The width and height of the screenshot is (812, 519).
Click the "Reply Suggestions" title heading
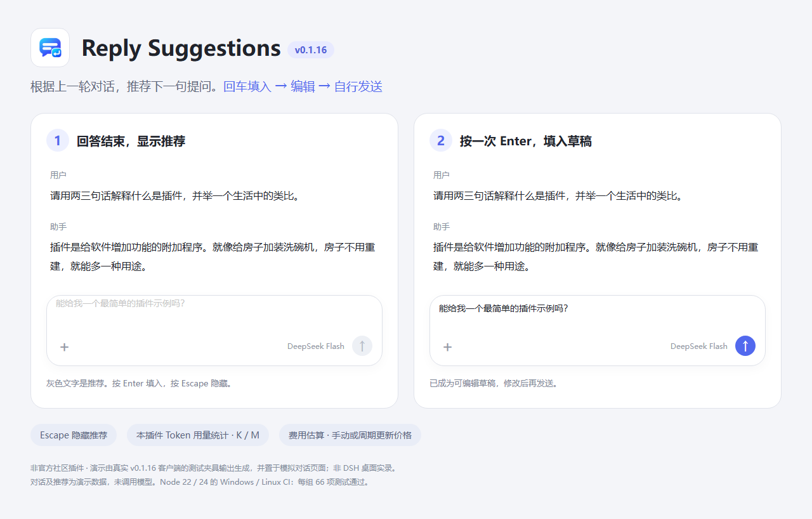tap(181, 48)
